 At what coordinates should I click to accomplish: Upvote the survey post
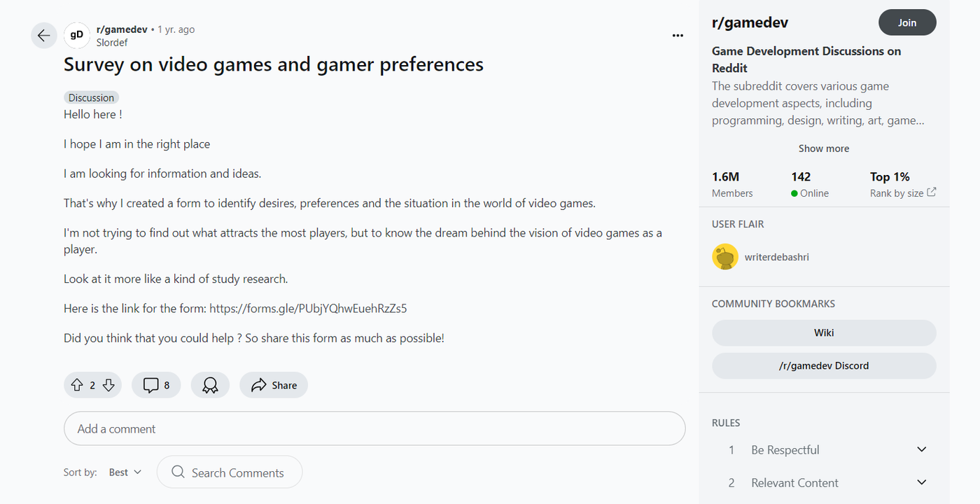pos(77,385)
